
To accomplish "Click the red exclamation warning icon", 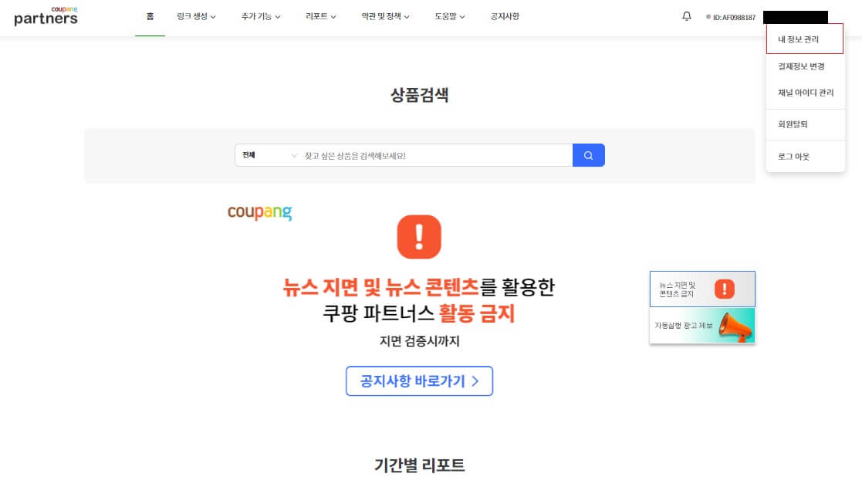I will coord(419,237).
